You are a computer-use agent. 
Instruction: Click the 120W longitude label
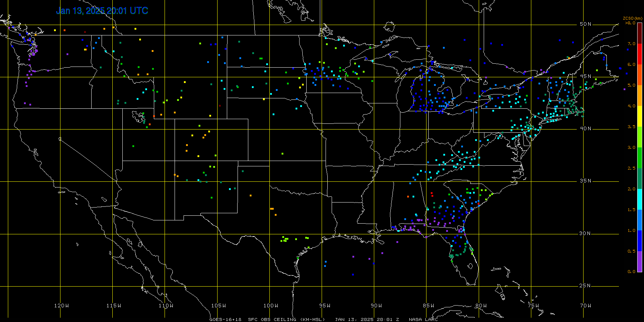[x=62, y=306]
